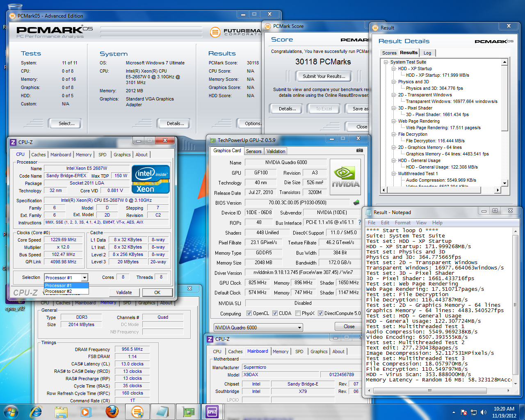Screen dimensions: 525x420
Task: Open the Processor #1 selection dropdown in CPU-Z
Action: pos(84,278)
